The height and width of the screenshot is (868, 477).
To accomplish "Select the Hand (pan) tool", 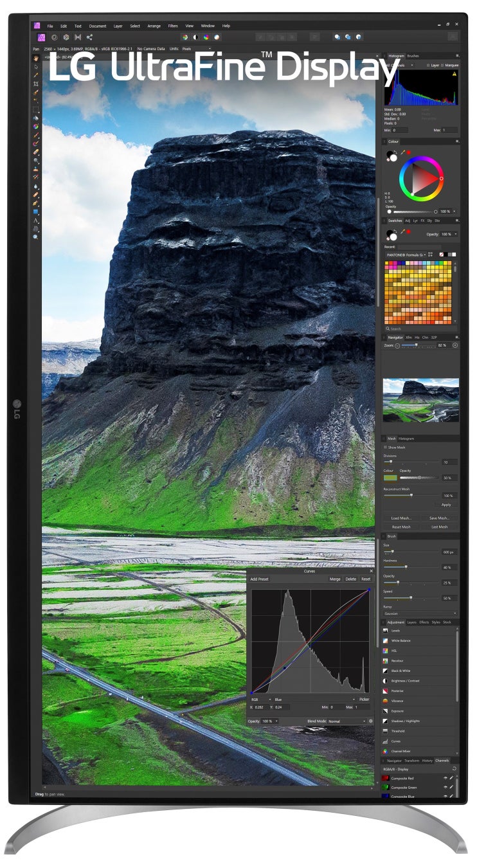I will coord(36,58).
